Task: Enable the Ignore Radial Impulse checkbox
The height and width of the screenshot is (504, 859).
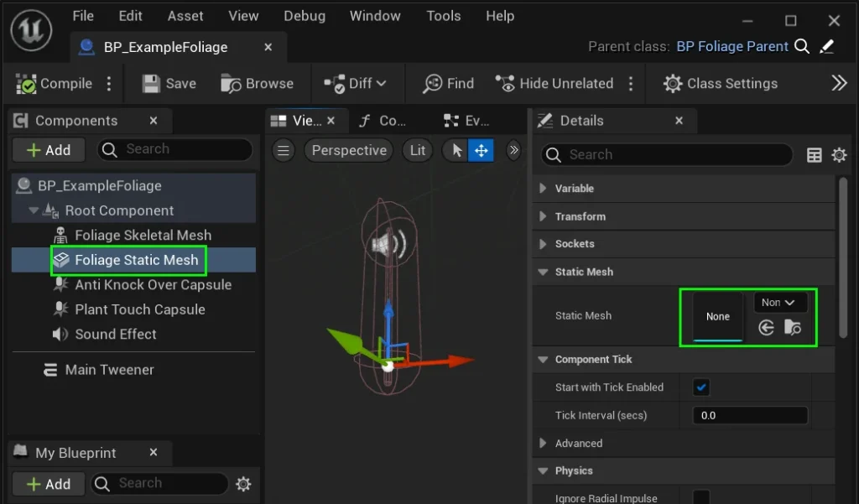Action: [701, 498]
